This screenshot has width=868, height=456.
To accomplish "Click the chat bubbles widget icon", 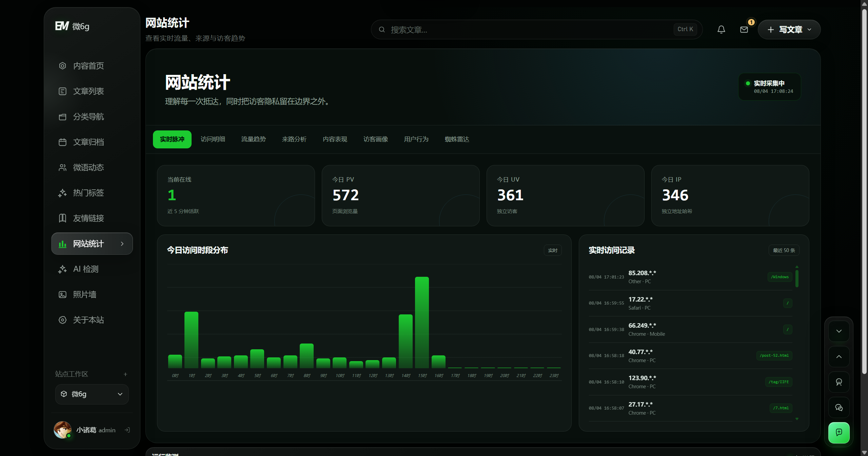I will [x=839, y=407].
